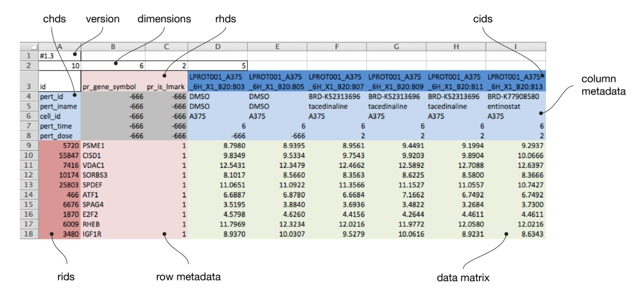644x297 pixels.
Task: Select row 9 header
Action: (x=29, y=145)
